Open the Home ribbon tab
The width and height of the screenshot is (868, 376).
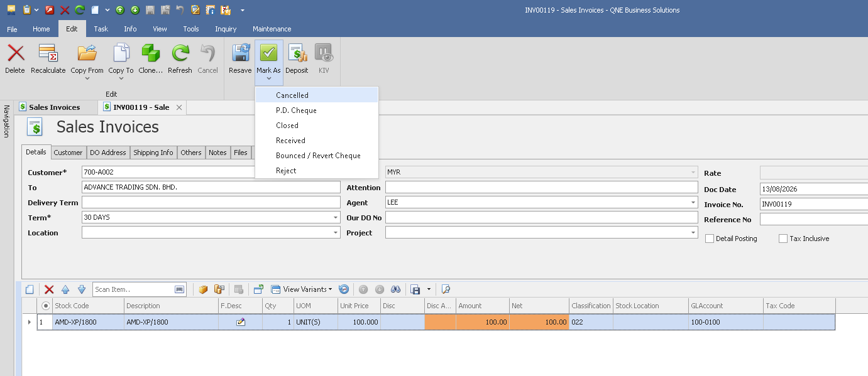[41, 29]
